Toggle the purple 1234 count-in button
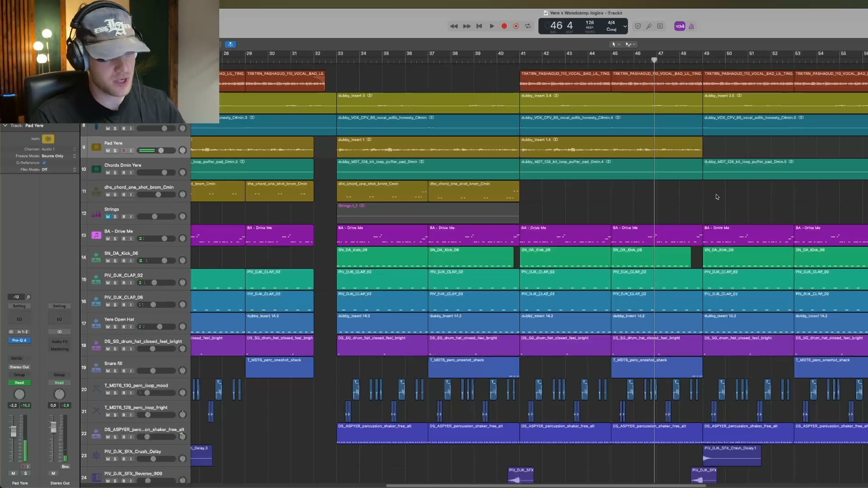The image size is (868, 488). pyautogui.click(x=680, y=26)
